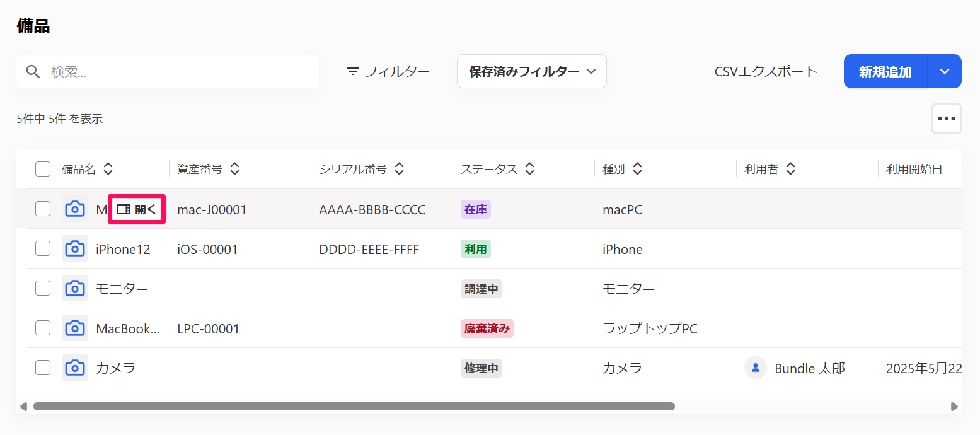Click serial number AAAA-BBBB-CCCC
This screenshot has height=435, width=980.
(372, 209)
